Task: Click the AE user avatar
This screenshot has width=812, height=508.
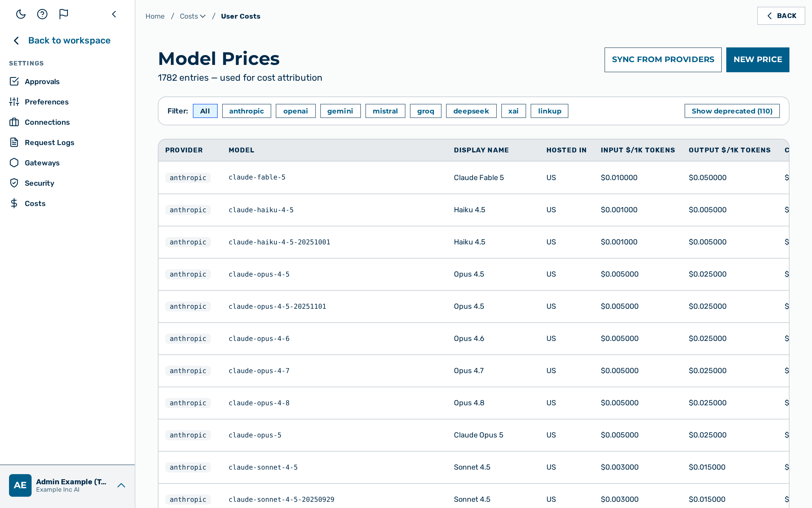Action: 20,485
